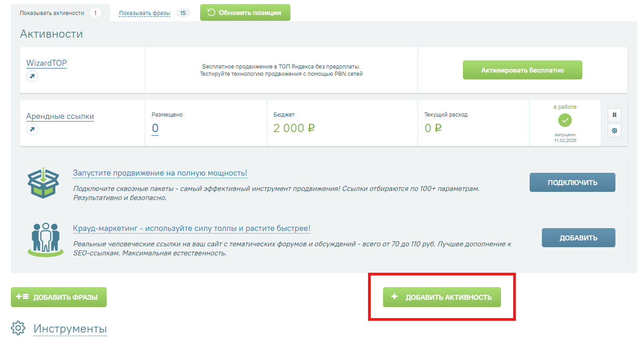Click the green box package icon

tap(43, 184)
